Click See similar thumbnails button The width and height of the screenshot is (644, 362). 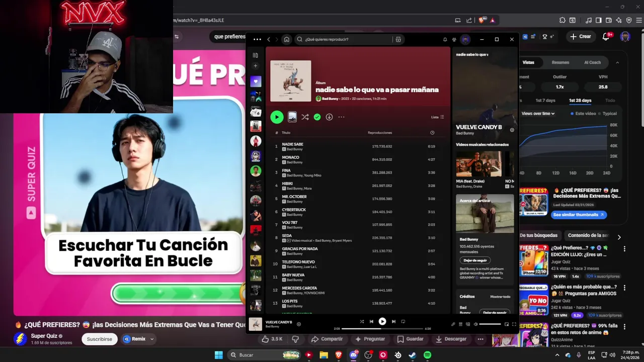pos(579,215)
